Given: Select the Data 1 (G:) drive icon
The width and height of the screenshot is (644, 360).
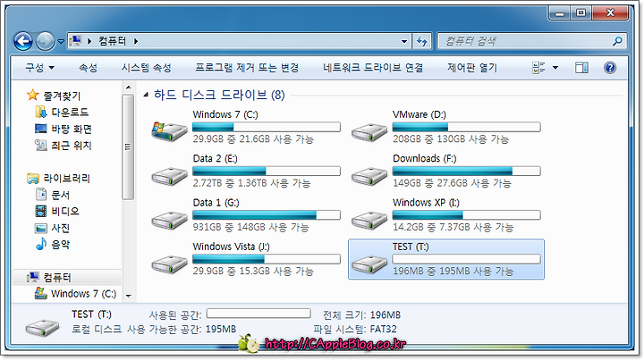Looking at the screenshot, I should [169, 220].
